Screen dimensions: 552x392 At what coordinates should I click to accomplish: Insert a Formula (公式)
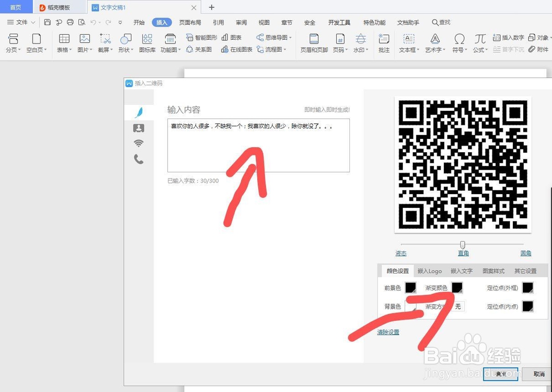(x=480, y=43)
